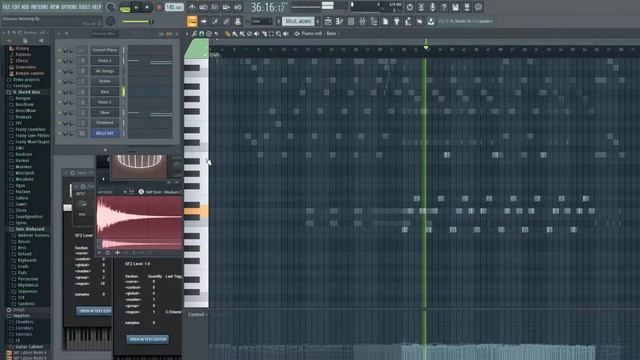Click the Bass channel button

104,92
